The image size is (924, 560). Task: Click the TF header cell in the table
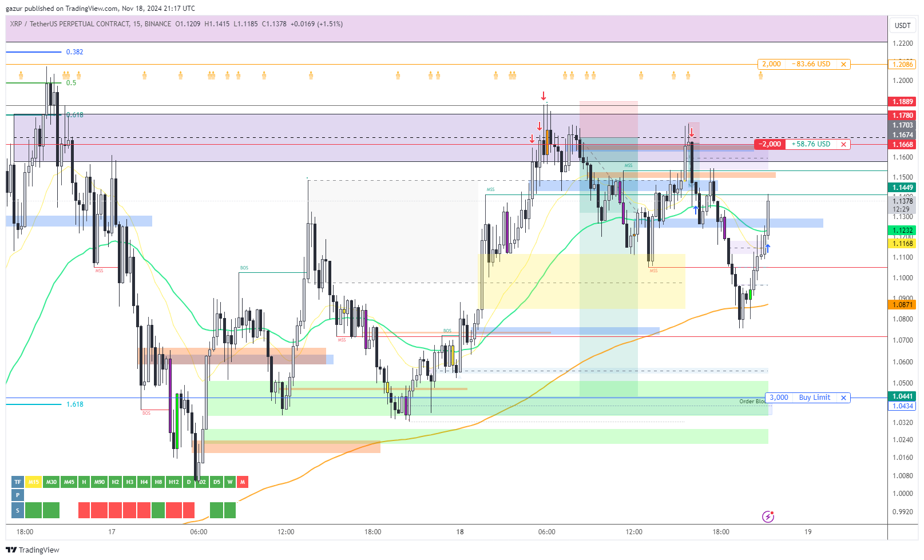[18, 482]
